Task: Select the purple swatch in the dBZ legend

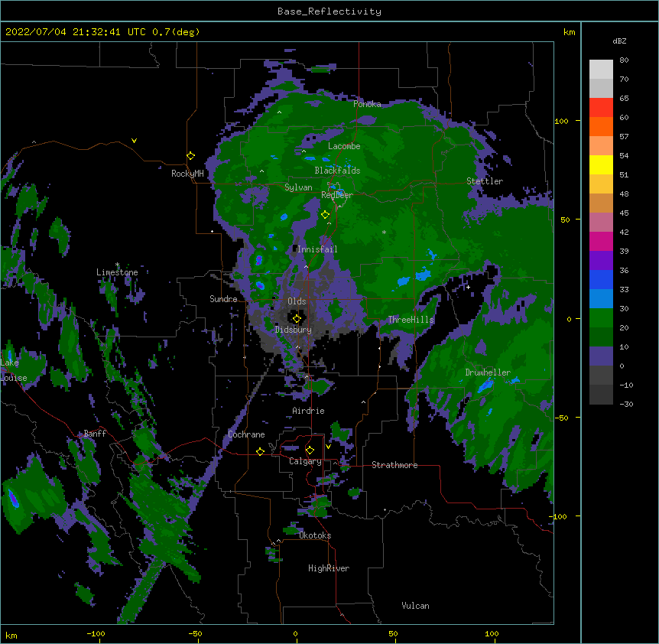Action: pos(601,260)
